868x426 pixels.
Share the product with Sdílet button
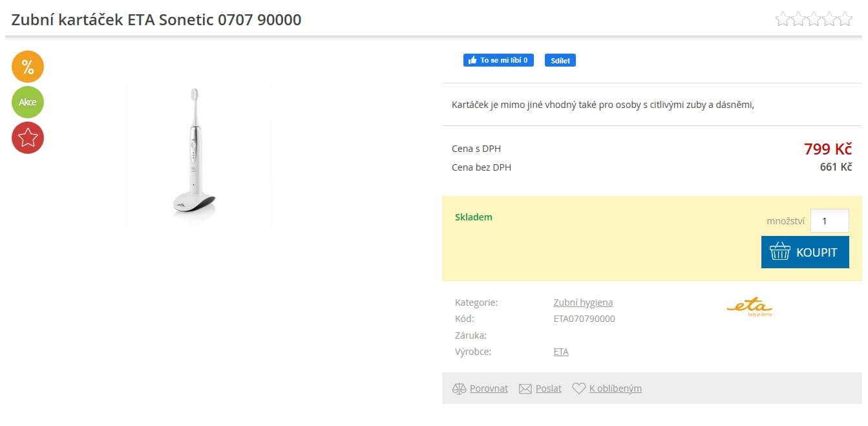tap(560, 60)
